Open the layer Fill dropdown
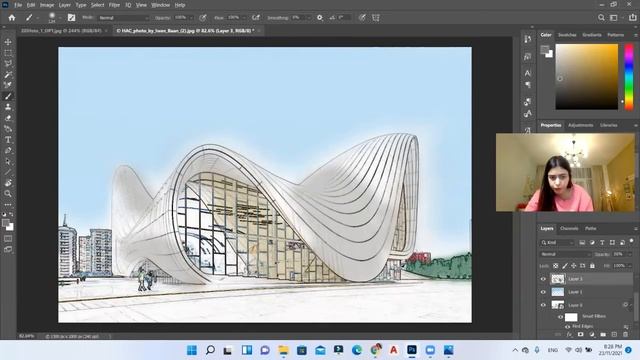Viewport: 640px width, 360px height. click(x=630, y=266)
